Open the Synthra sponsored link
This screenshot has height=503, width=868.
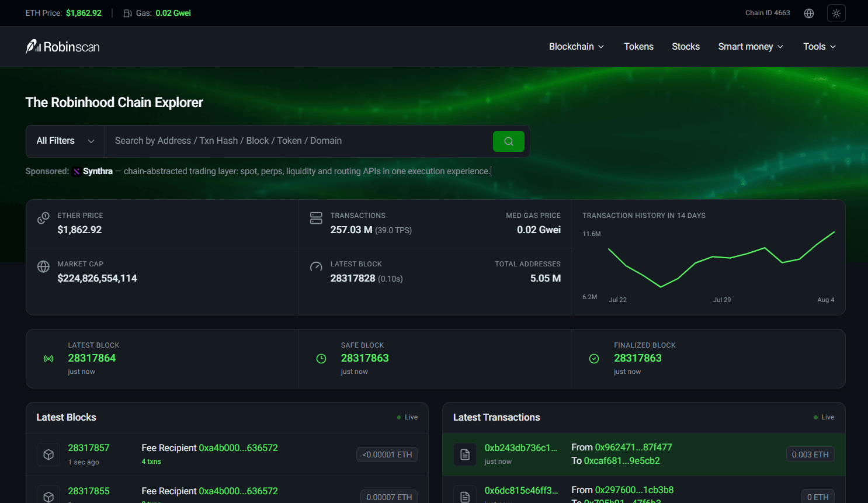coord(98,171)
